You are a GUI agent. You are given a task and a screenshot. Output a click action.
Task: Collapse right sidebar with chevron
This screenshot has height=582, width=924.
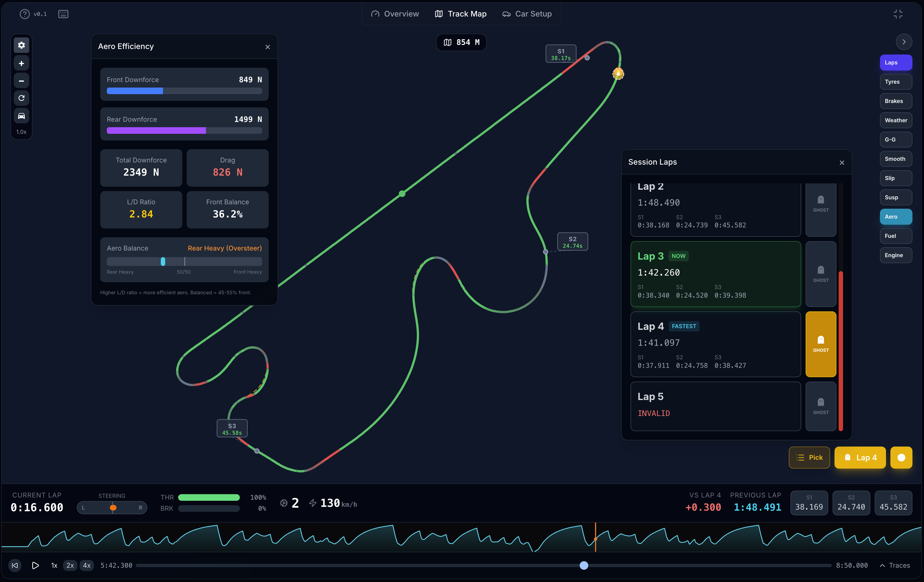point(904,42)
